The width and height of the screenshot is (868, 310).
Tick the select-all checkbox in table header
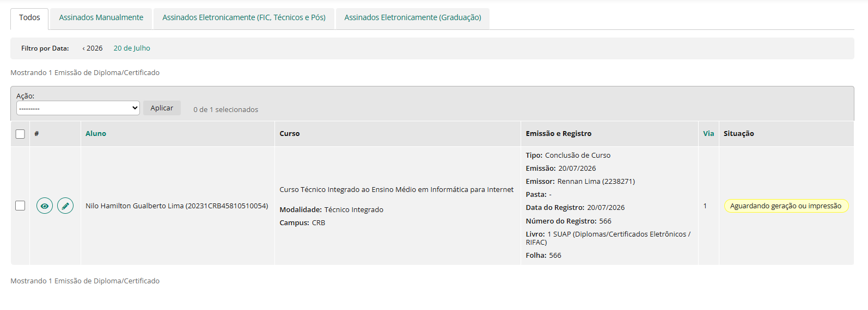(x=20, y=134)
